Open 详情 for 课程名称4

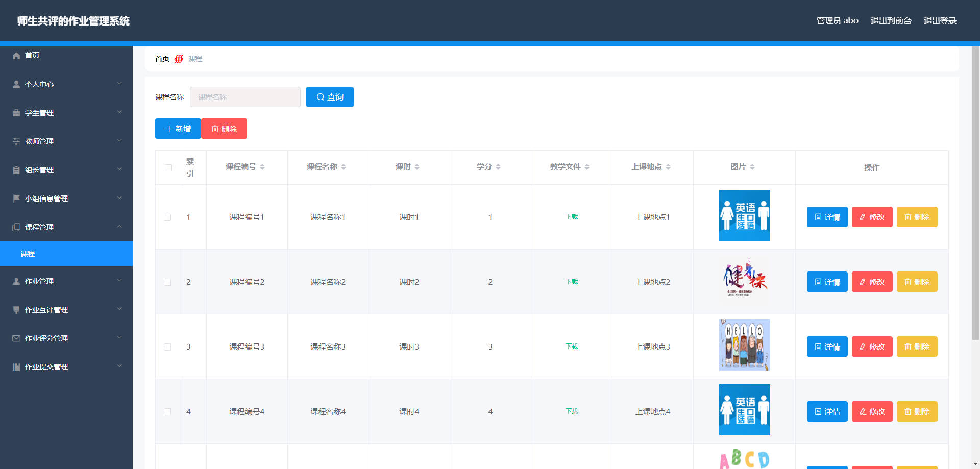[827, 411]
